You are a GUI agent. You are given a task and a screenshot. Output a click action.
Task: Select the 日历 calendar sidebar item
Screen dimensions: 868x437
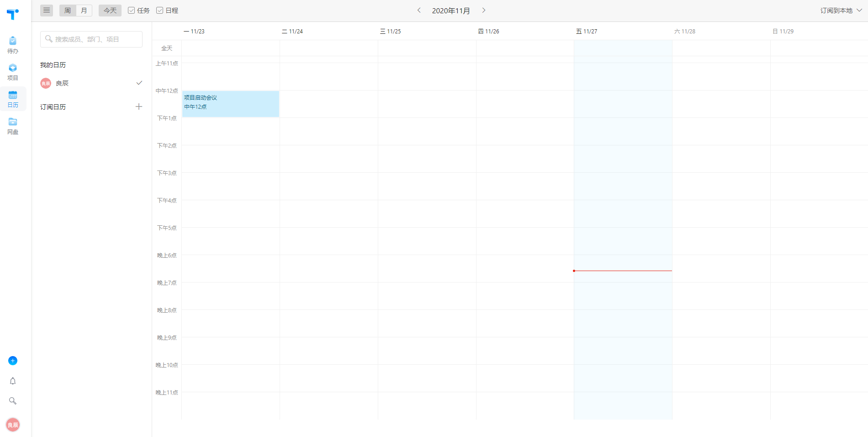[13, 99]
